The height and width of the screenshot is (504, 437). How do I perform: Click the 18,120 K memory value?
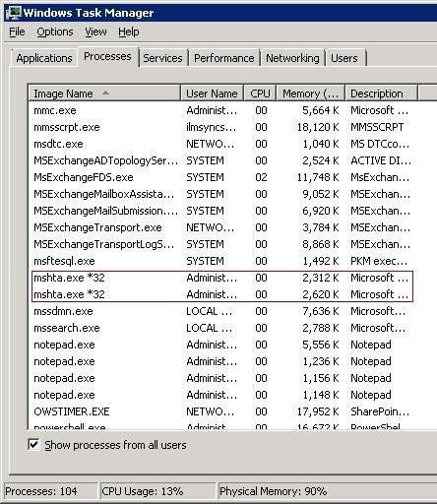coord(318,127)
